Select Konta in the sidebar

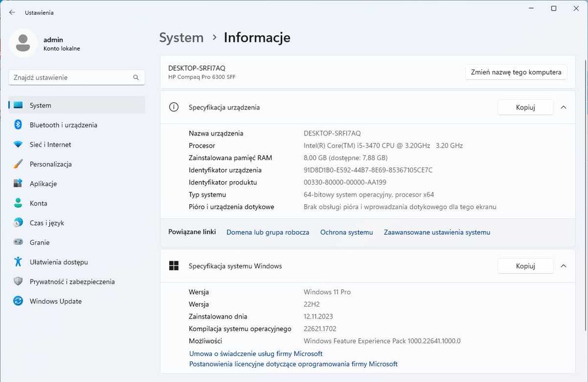(77, 203)
